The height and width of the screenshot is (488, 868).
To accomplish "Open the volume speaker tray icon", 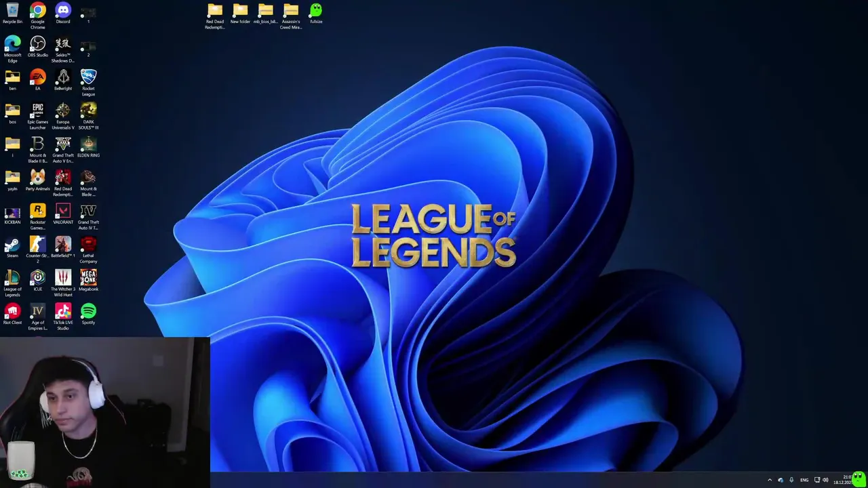I will click(825, 480).
